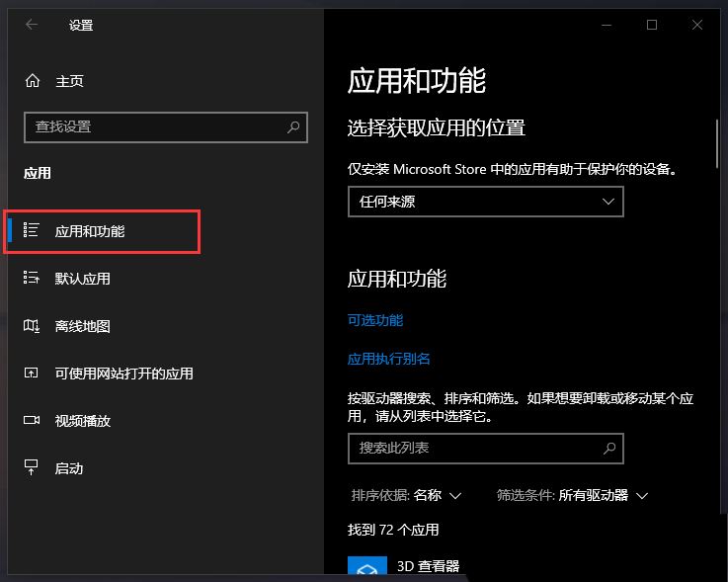Click the 应用执行别名 link
Viewport: 728px width, 582px height.
(x=389, y=359)
